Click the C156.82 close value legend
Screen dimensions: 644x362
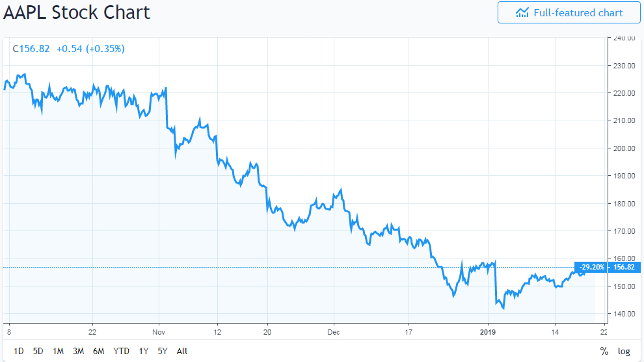pos(31,49)
